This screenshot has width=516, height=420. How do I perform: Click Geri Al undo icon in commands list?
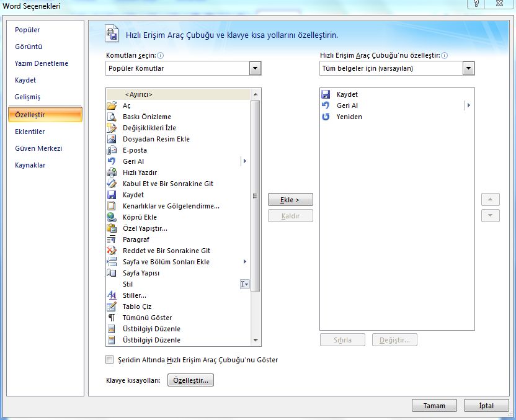[112, 161]
